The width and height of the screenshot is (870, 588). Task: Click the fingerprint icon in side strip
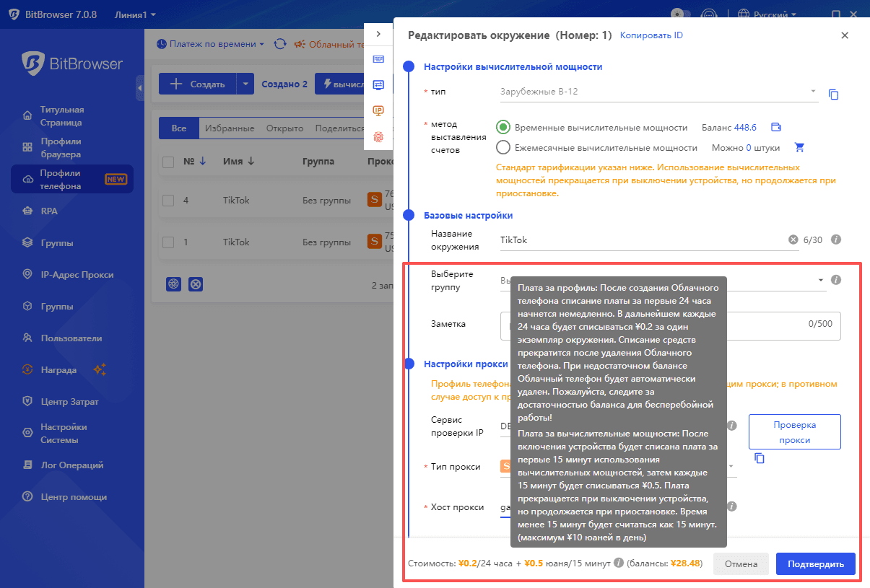pos(378,136)
